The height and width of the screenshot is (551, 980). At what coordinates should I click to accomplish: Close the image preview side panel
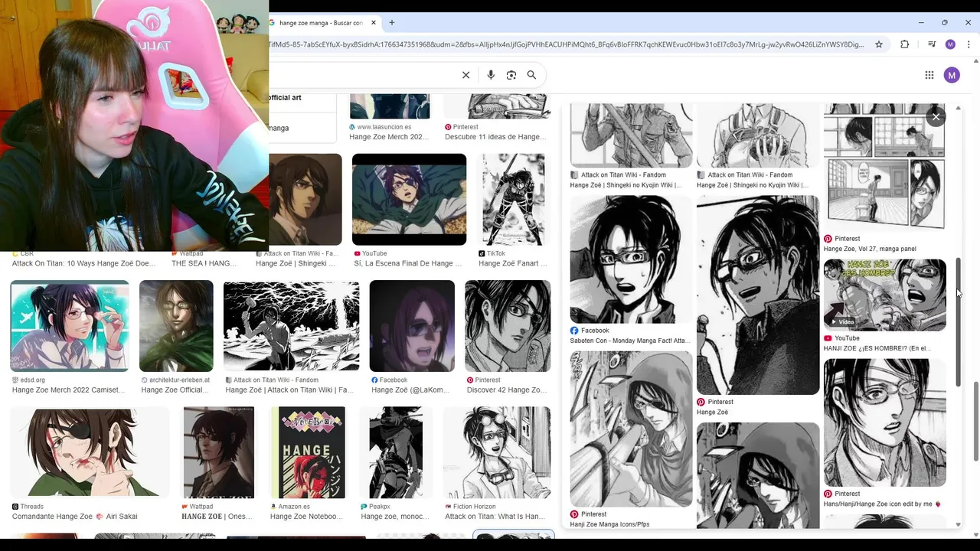pyautogui.click(x=936, y=117)
